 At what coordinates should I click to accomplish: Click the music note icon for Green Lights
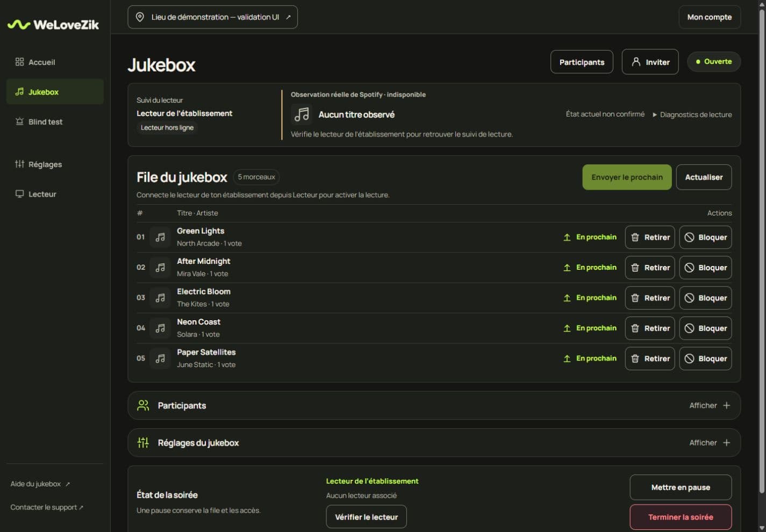click(x=160, y=237)
